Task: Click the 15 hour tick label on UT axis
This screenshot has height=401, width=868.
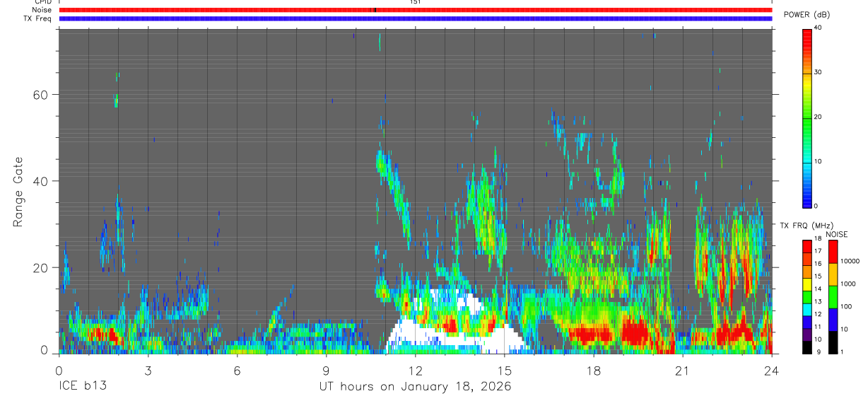Action: [x=505, y=370]
